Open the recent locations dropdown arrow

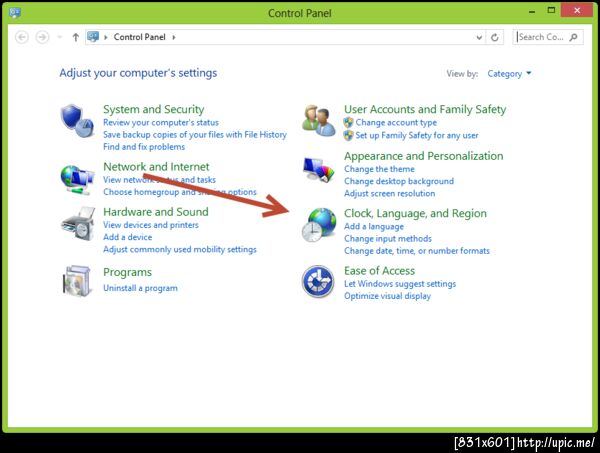click(60, 37)
